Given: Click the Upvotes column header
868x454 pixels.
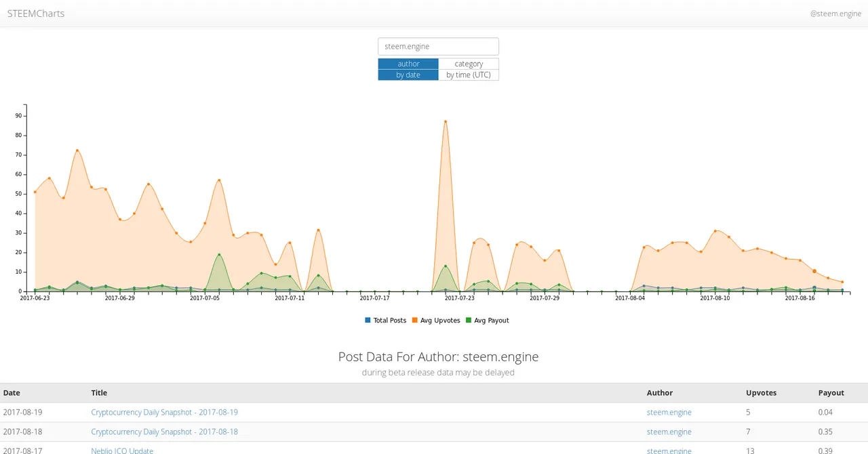Looking at the screenshot, I should coord(762,392).
